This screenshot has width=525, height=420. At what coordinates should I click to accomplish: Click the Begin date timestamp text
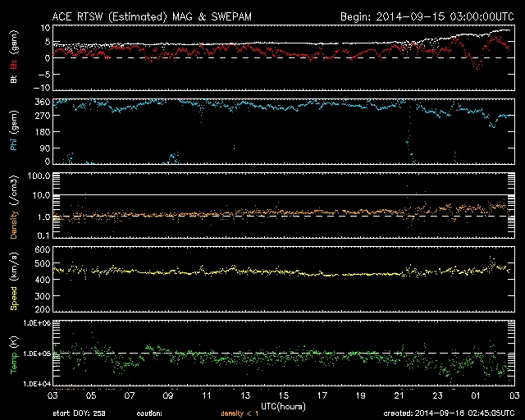tap(425, 16)
